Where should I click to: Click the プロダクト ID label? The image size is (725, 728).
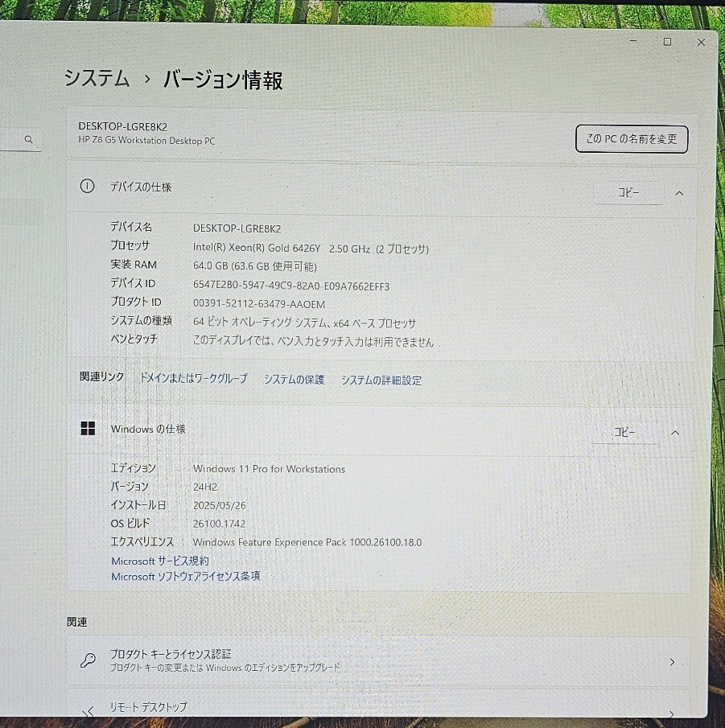click(136, 302)
